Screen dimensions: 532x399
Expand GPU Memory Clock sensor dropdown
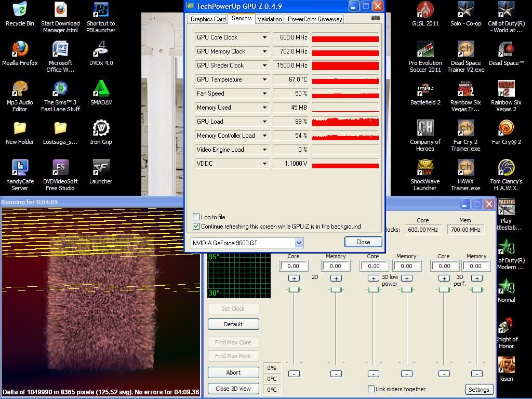[x=264, y=51]
